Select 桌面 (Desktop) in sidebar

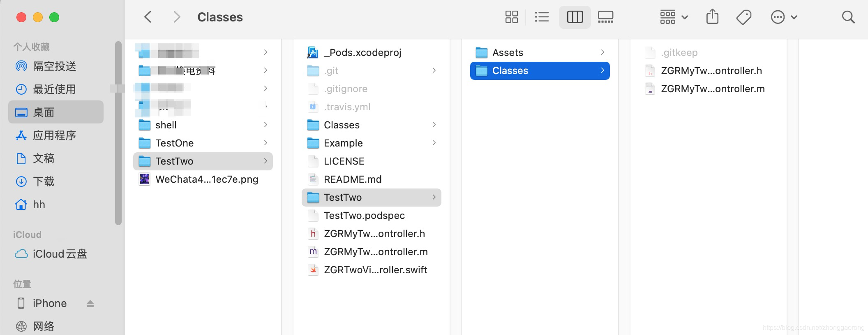click(56, 112)
